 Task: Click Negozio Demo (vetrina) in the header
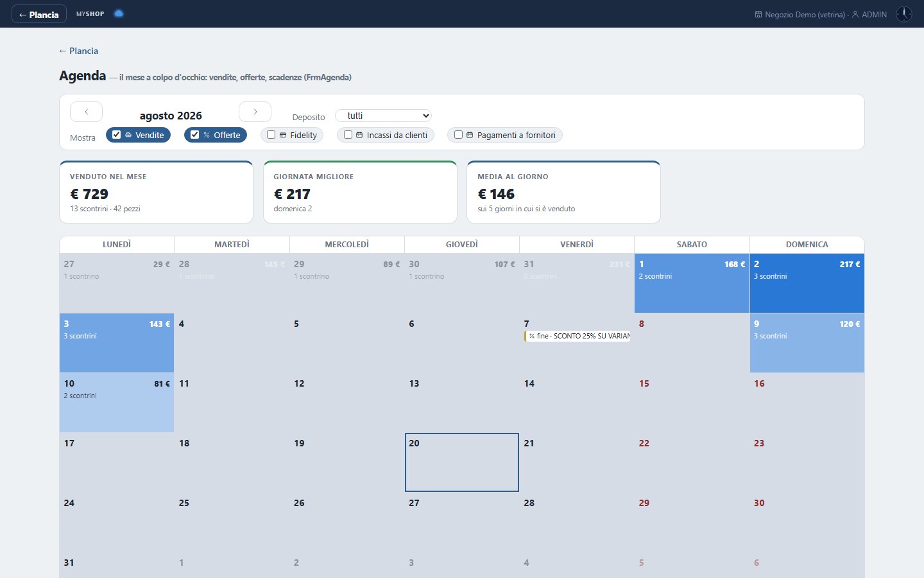[805, 14]
